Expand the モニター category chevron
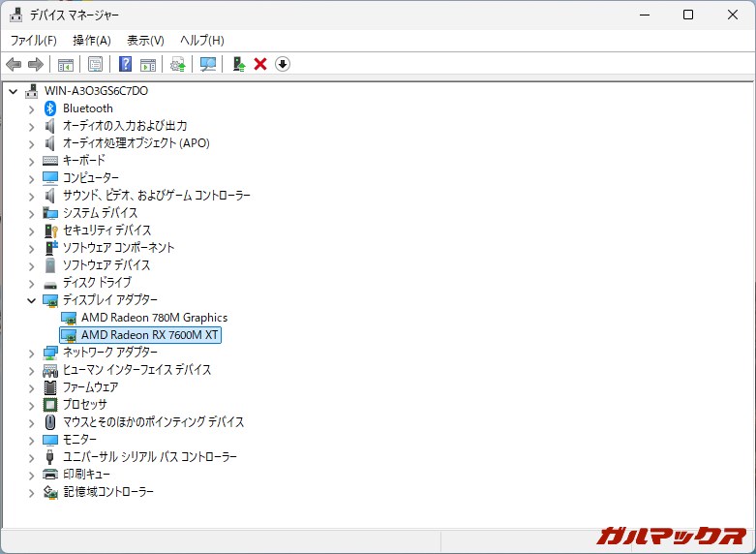The image size is (756, 554). pyautogui.click(x=31, y=441)
